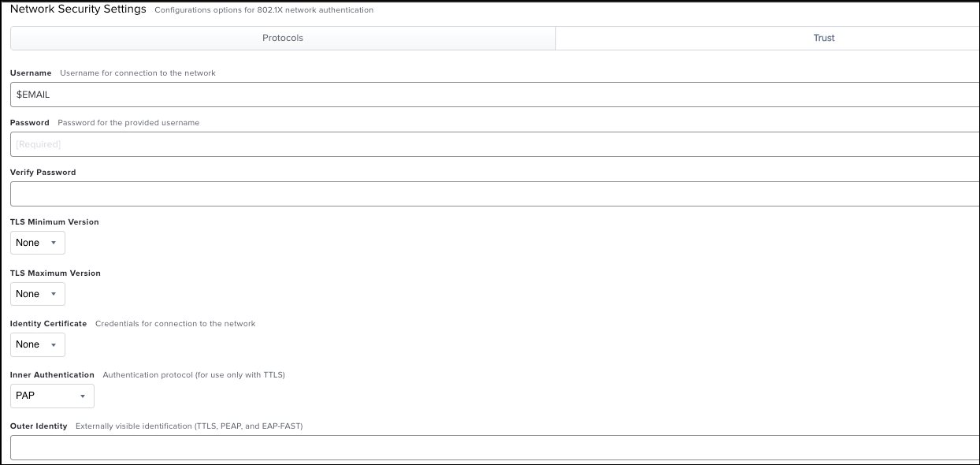Click the Network Security Settings heading
This screenshot has height=465, width=980.
click(78, 9)
